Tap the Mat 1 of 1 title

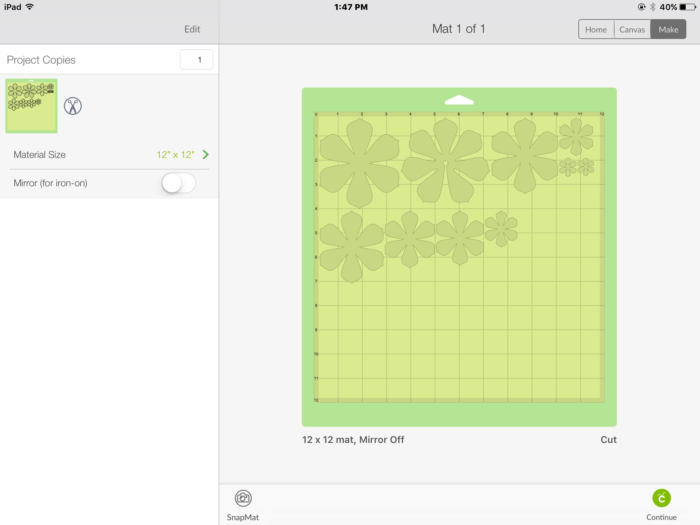click(x=458, y=29)
